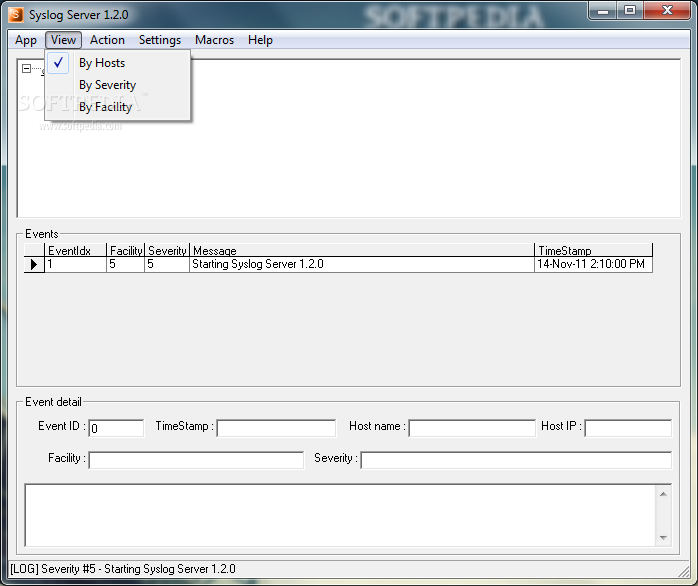Select the By Hosts view option

pyautogui.click(x=118, y=63)
